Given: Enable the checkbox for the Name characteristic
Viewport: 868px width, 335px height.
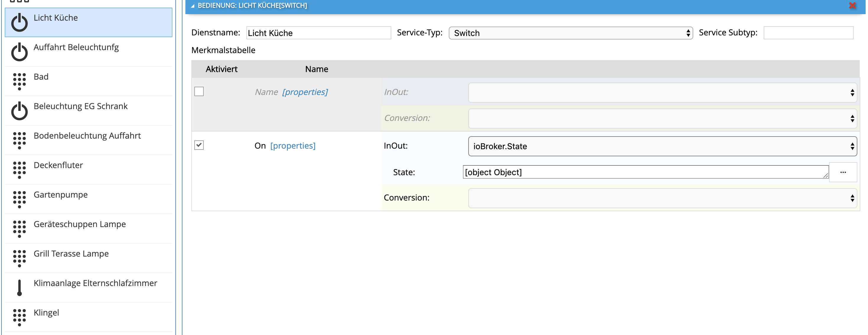Looking at the screenshot, I should [x=199, y=92].
